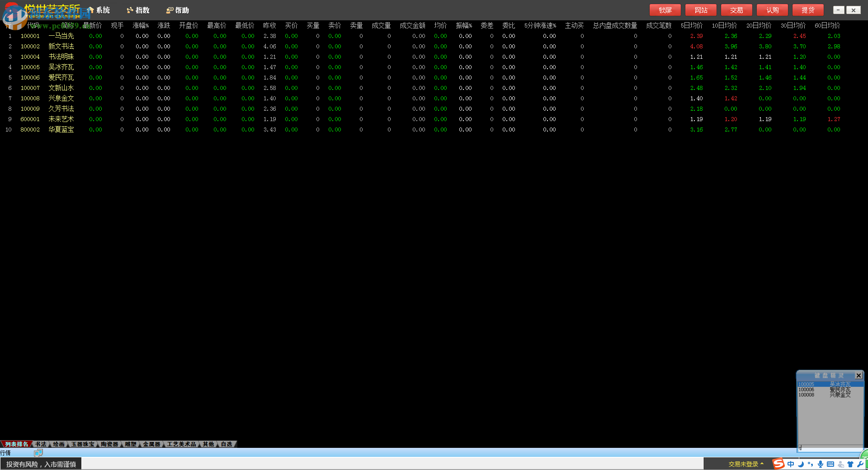868x470 pixels.
Task: Open the 网站 website button
Action: tap(701, 10)
